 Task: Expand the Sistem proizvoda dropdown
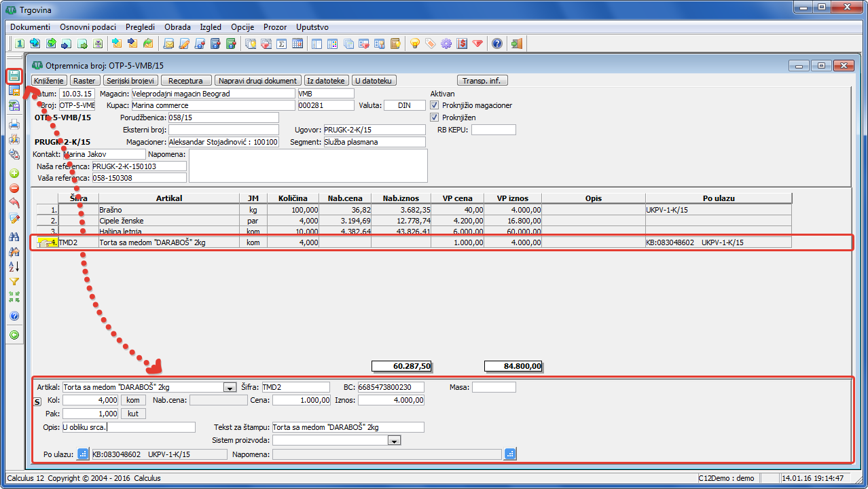[393, 441]
